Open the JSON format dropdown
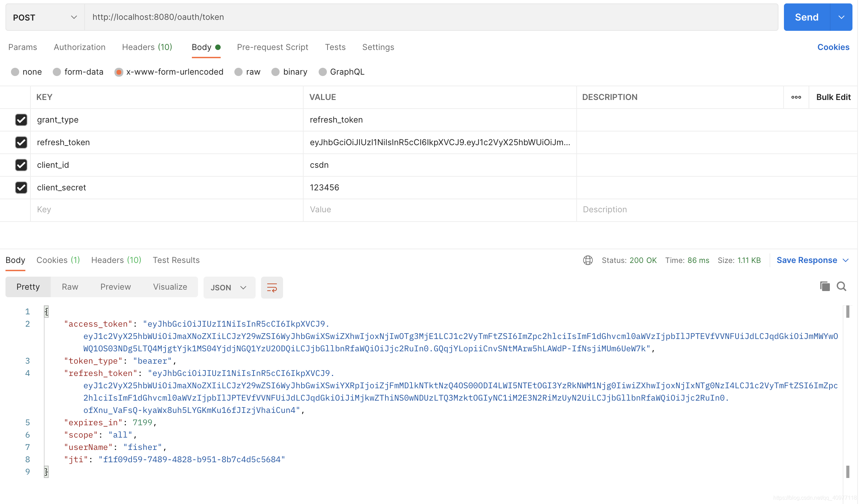The height and width of the screenshot is (504, 860). [x=229, y=288]
